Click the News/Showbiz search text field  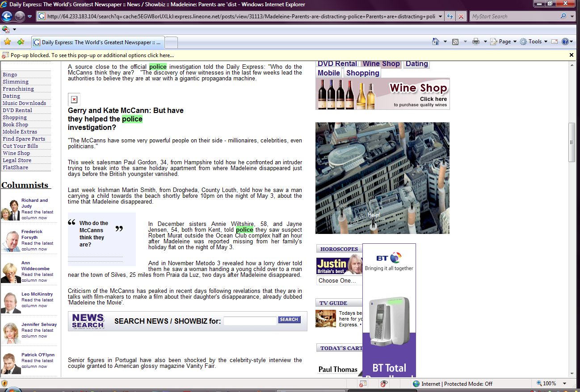pyautogui.click(x=250, y=321)
